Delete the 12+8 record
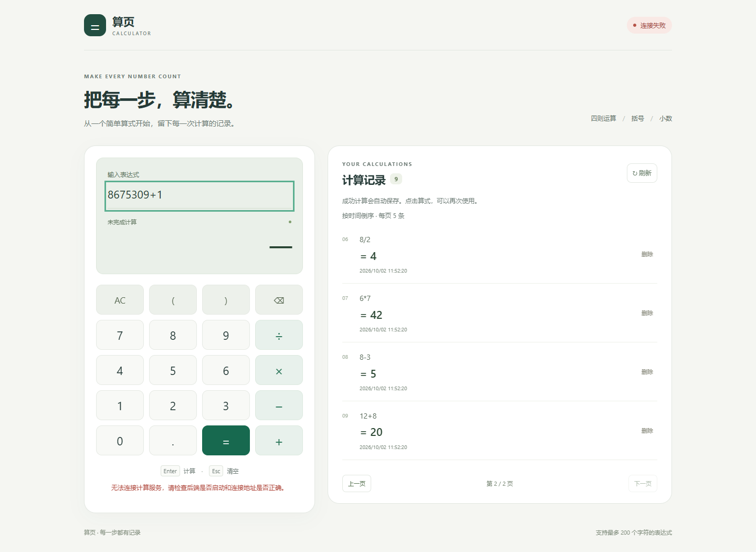The height and width of the screenshot is (552, 756). click(647, 431)
